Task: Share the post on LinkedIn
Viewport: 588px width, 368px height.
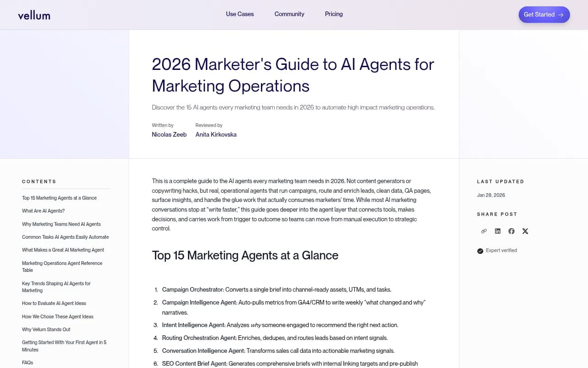Action: 498,231
